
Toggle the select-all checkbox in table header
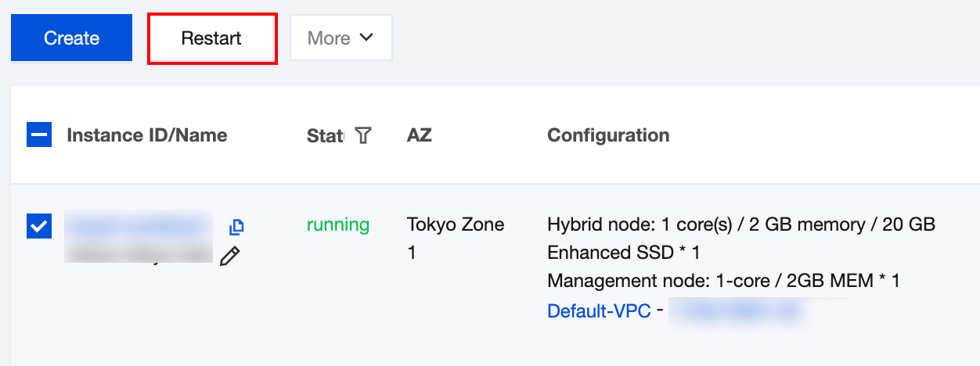coord(39,135)
